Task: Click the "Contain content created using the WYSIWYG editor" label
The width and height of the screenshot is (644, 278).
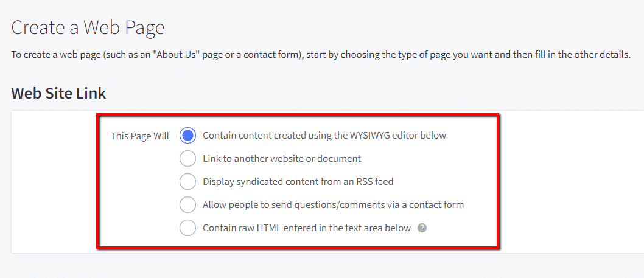Action: click(x=324, y=136)
